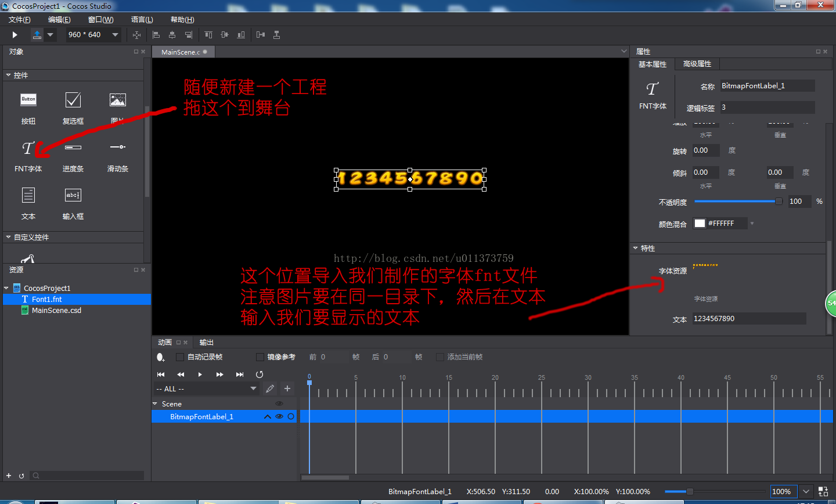Select the image widget icon in controls
836x504 pixels.
point(118,100)
